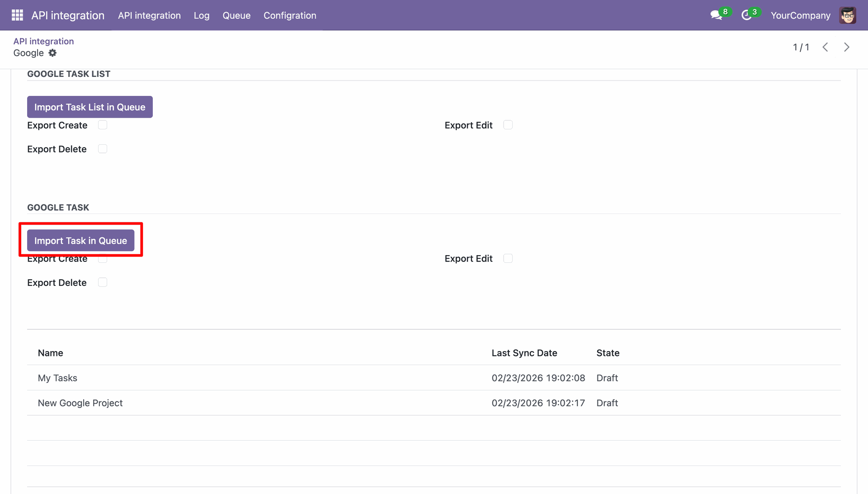Select the YourCompany company switcher
Image resolution: width=868 pixels, height=494 pixels.
tap(801, 15)
